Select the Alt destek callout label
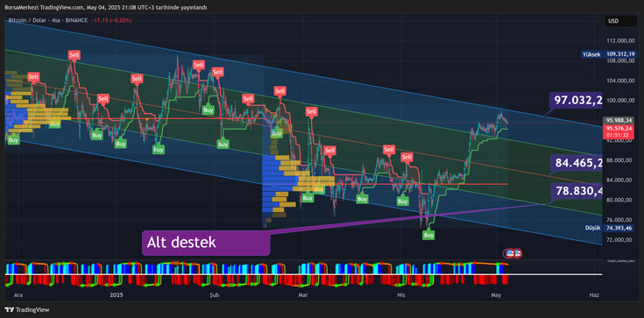The width and height of the screenshot is (644, 318). tap(206, 243)
